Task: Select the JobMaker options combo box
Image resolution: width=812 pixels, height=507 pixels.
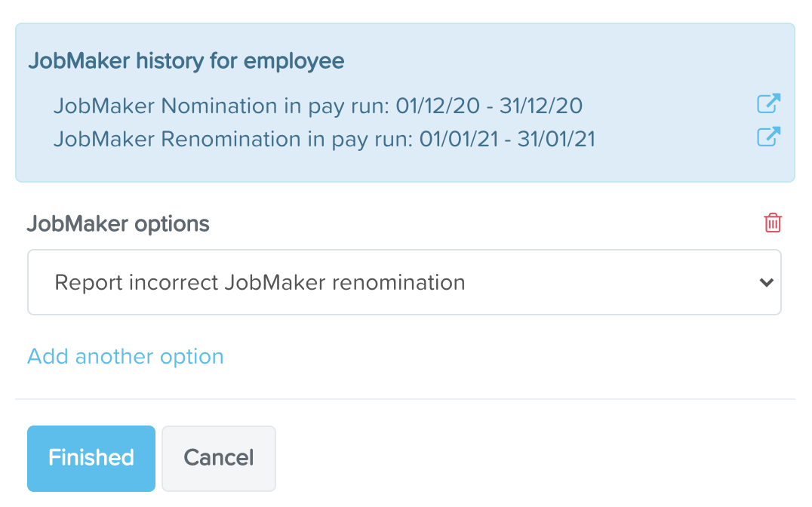Action: pyautogui.click(x=404, y=282)
